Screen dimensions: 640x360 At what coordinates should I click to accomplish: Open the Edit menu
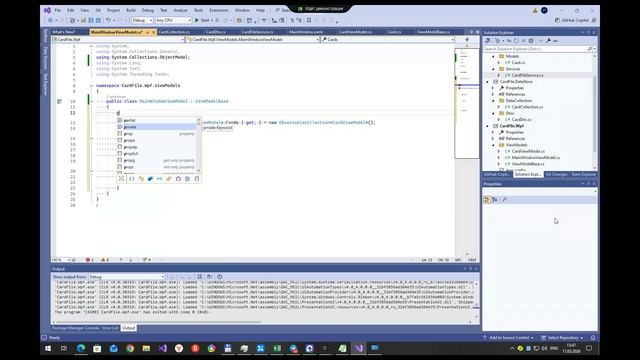pyautogui.click(x=71, y=10)
